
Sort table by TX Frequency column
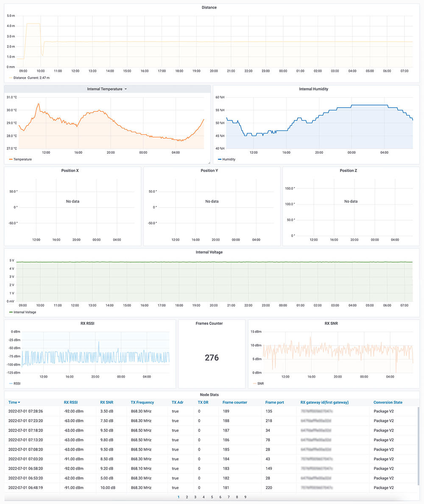coord(142,402)
